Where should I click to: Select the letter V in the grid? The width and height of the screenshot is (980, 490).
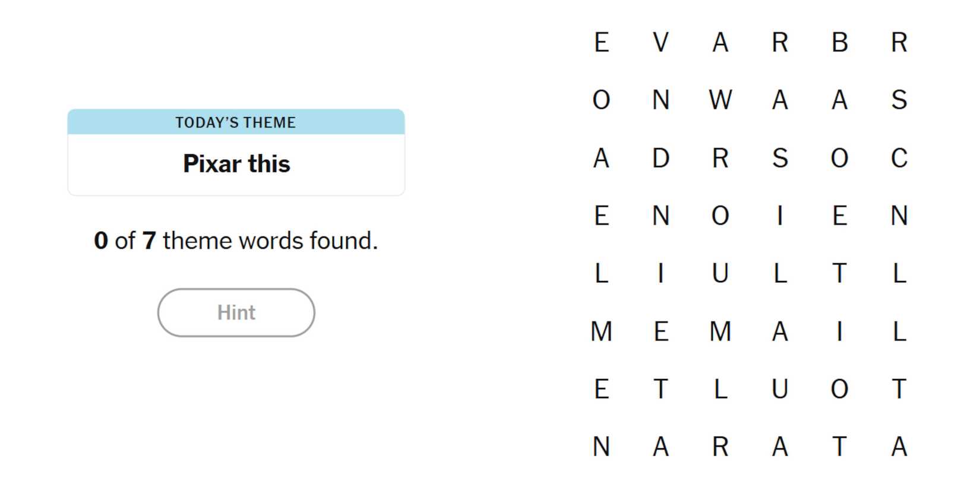tap(660, 43)
